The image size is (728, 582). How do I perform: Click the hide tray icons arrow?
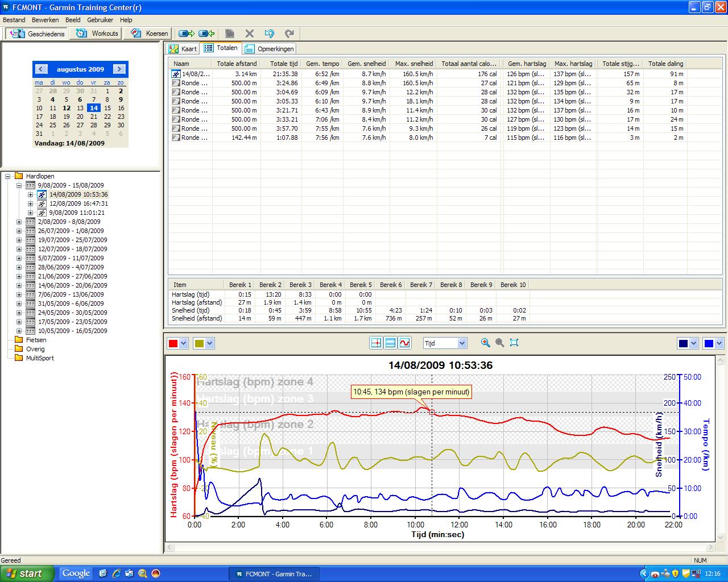[x=644, y=573]
